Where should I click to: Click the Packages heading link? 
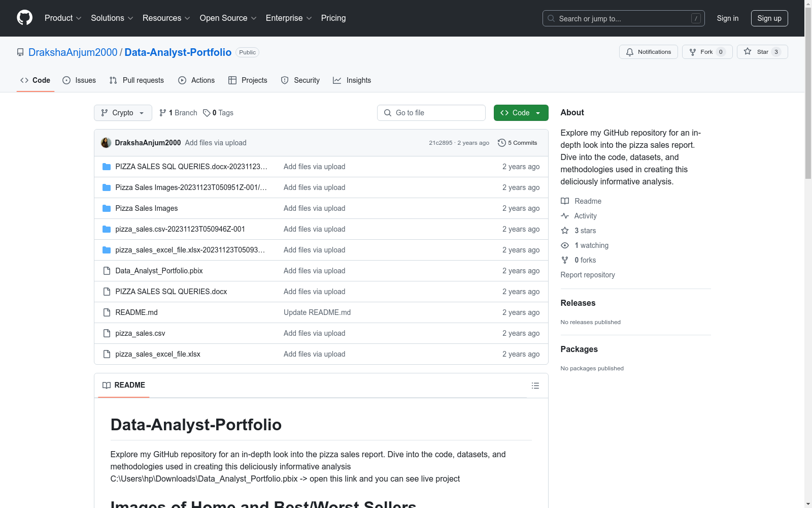coord(579,349)
